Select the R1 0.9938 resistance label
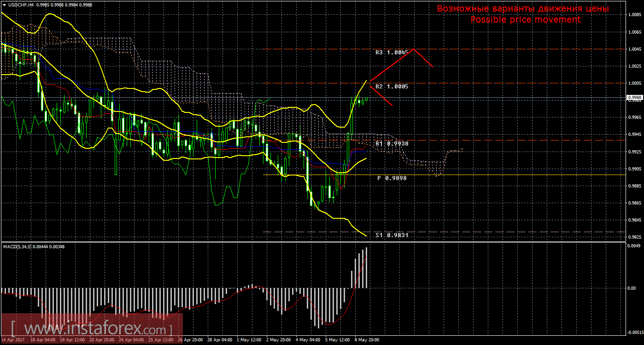 point(392,144)
